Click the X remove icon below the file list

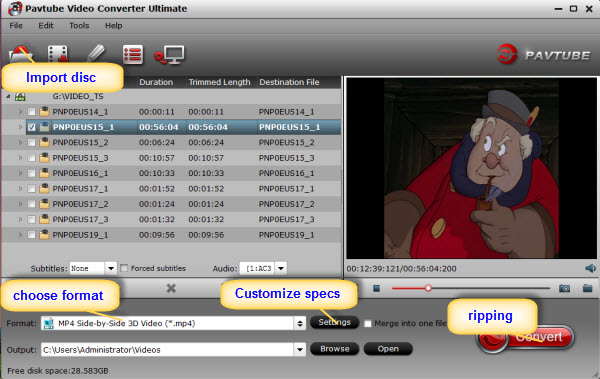171,288
